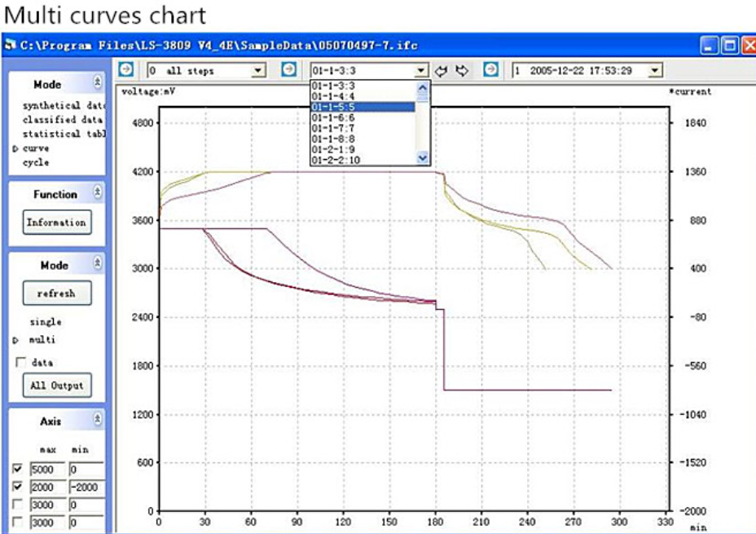Open the all steps dropdown
The image size is (756, 534).
pos(259,71)
